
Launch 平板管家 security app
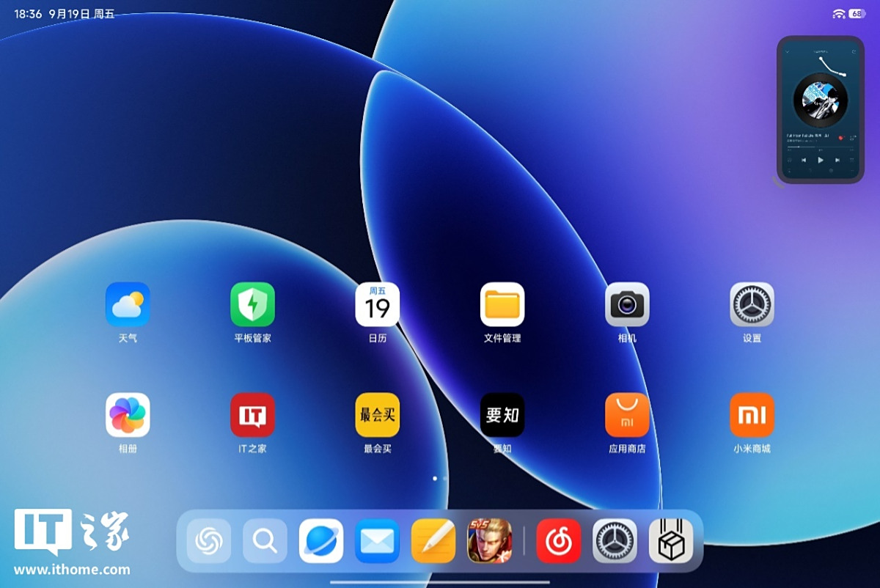click(252, 304)
